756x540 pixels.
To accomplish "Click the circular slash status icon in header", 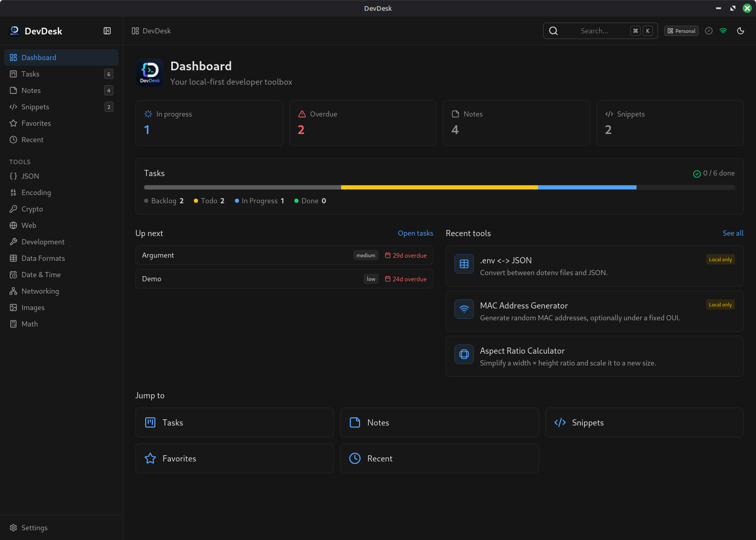I will [709, 31].
